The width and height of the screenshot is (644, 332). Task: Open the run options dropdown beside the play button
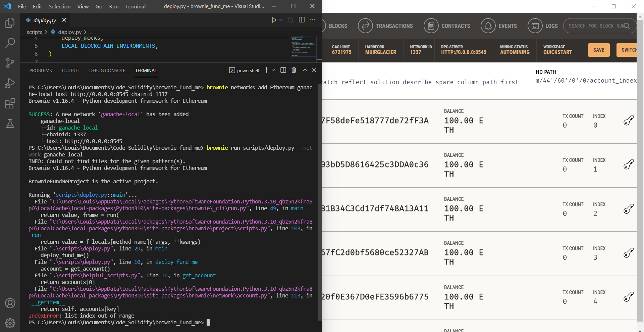(x=281, y=20)
